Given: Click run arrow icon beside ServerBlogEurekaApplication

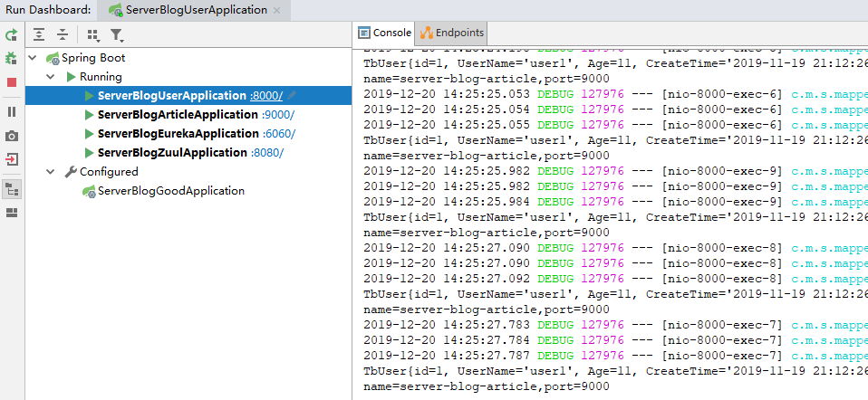Looking at the screenshot, I should click(89, 133).
